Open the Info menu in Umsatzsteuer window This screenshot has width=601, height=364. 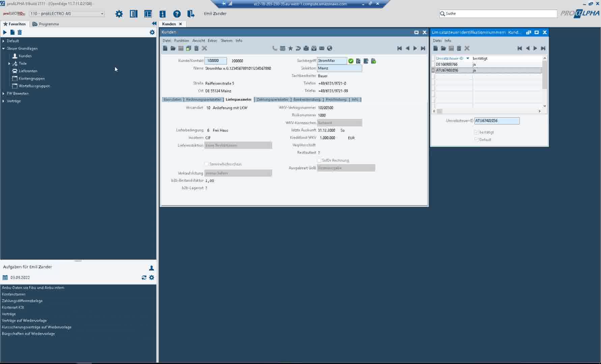tap(448, 40)
